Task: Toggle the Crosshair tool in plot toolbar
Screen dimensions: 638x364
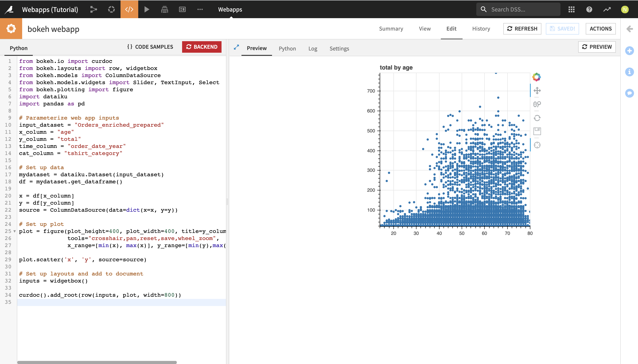Action: click(537, 145)
